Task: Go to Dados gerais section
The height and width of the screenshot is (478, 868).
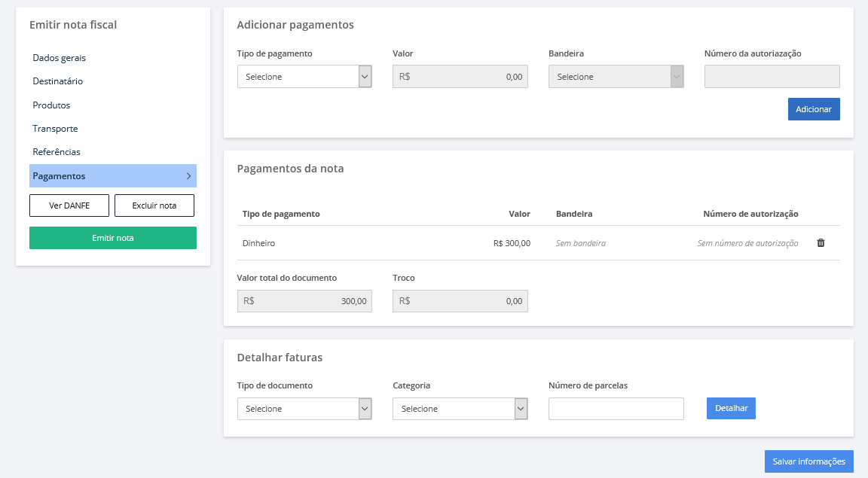Action: click(x=59, y=57)
